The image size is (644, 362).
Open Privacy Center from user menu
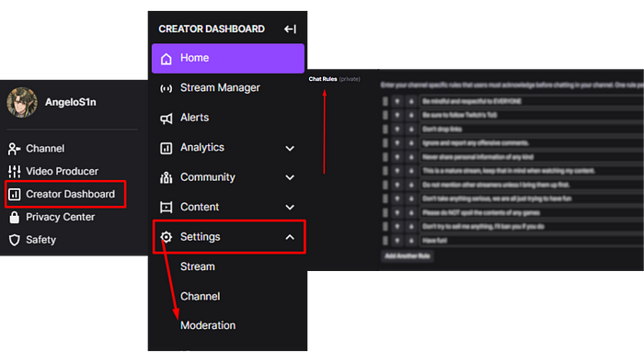pos(61,217)
